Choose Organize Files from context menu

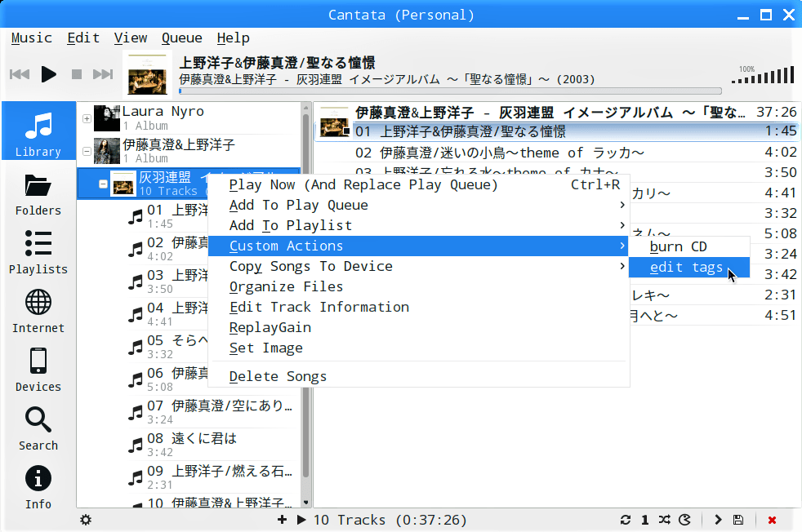click(419, 286)
